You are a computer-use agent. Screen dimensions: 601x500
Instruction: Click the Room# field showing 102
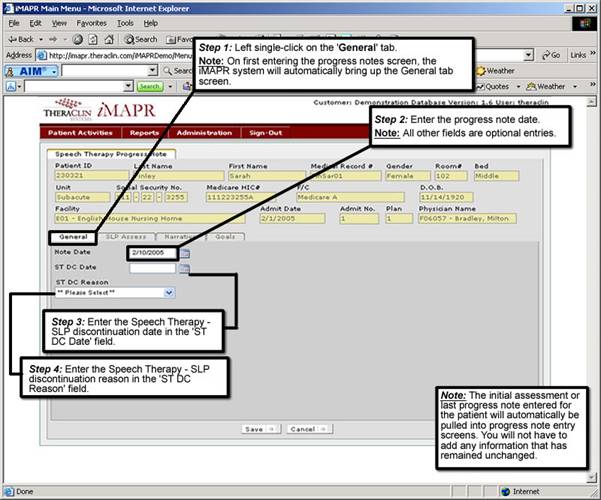point(451,176)
